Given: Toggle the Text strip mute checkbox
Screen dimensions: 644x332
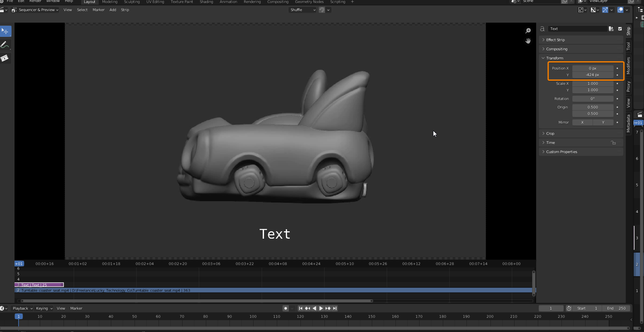Looking at the screenshot, I should (x=620, y=29).
